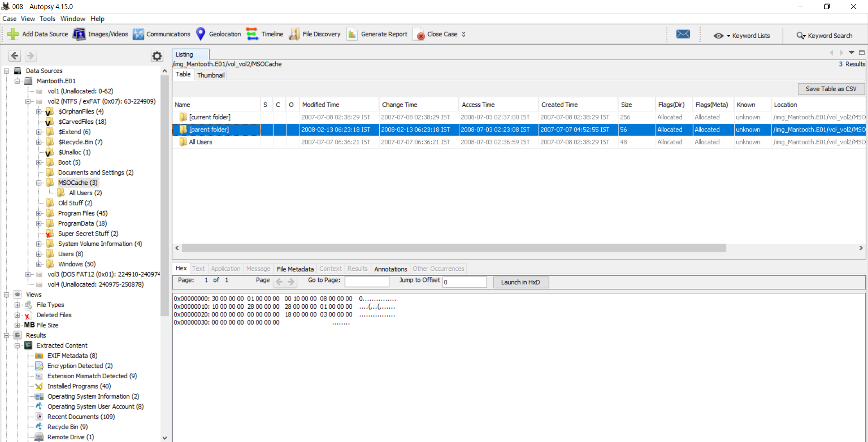Screen dimensions: 868x442
Task: Expand the $OrphanFiles folder node
Action: point(39,112)
